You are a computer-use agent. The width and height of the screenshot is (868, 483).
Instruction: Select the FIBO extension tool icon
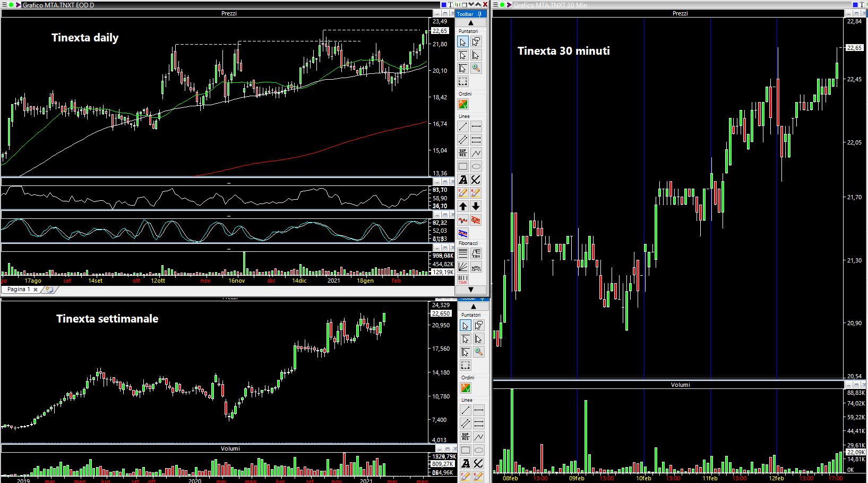(x=476, y=253)
